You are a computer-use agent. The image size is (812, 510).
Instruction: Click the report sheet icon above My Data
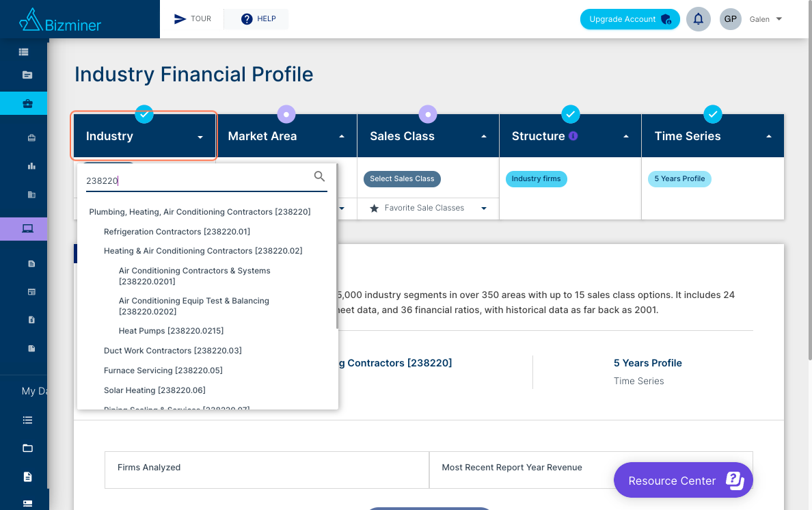pos(31,349)
